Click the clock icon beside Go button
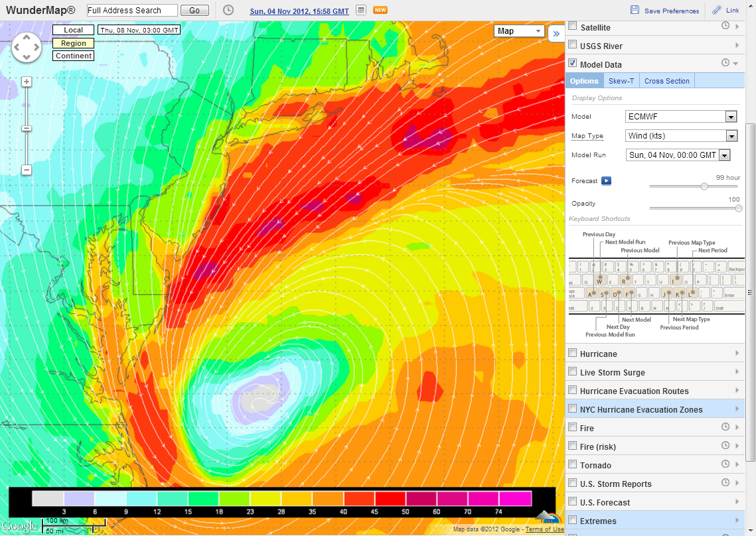The image size is (756, 536). pyautogui.click(x=228, y=10)
